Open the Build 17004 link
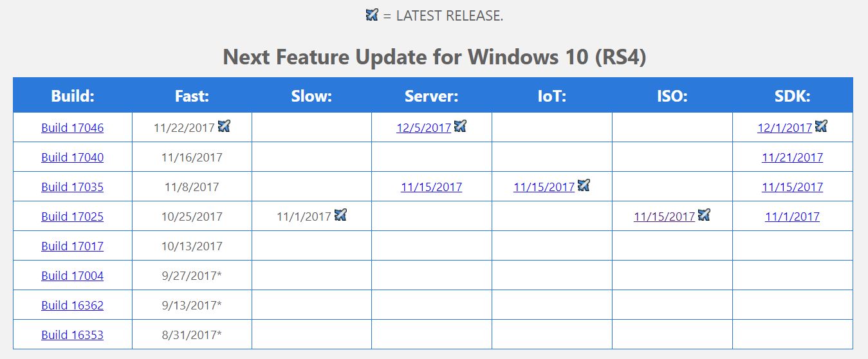 [x=72, y=275]
